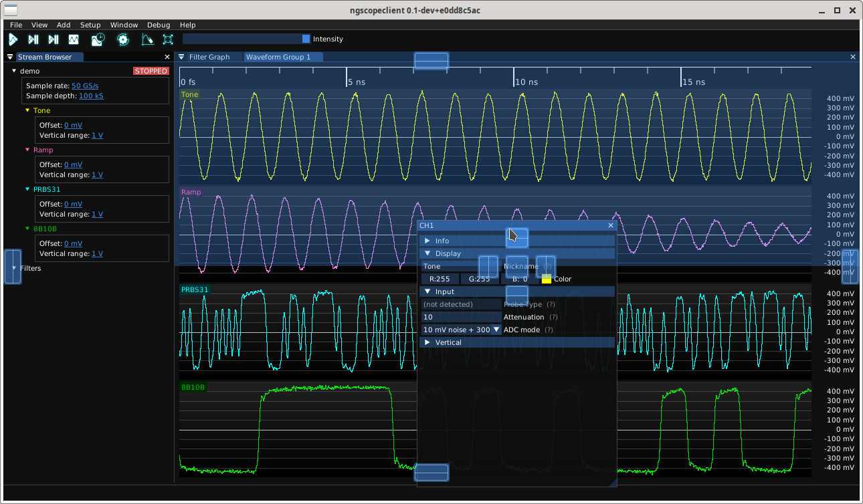Collapse the Display section in CH1 dialog
The image size is (863, 504).
pyautogui.click(x=516, y=254)
